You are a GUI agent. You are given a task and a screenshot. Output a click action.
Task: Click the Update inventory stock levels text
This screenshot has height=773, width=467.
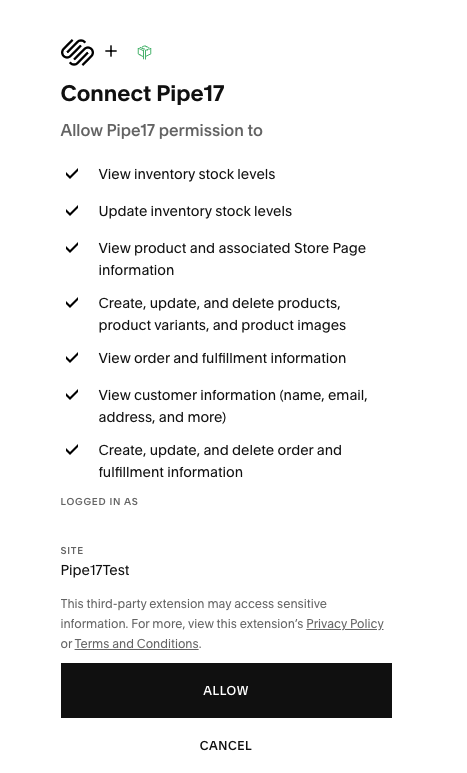pos(195,211)
